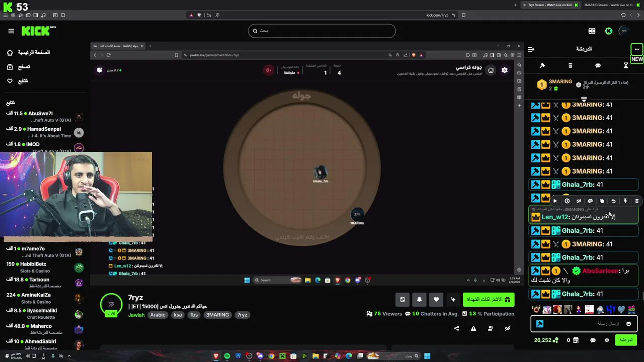This screenshot has height=362, width=644.
Task: Open the Following sidebar link
Action: pyautogui.click(x=18, y=81)
